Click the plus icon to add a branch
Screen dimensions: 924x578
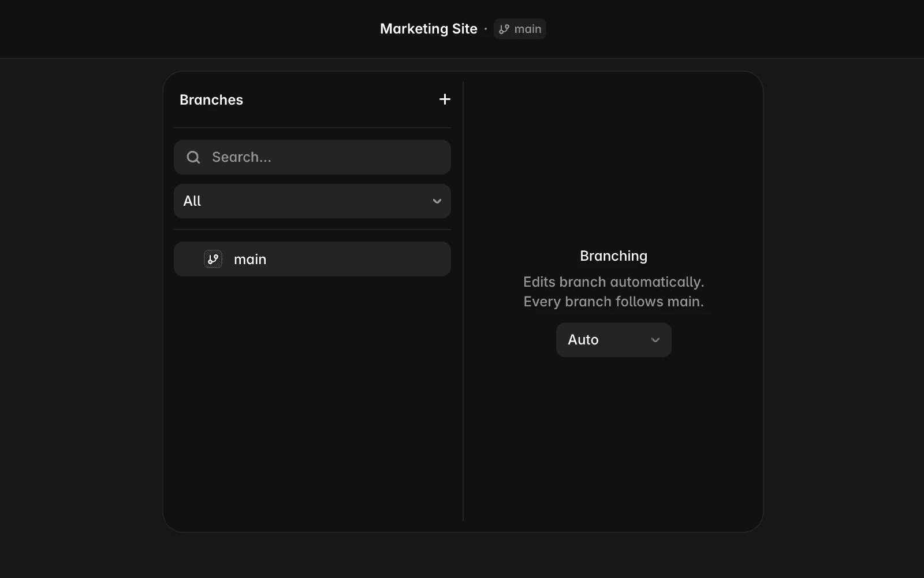pyautogui.click(x=445, y=99)
